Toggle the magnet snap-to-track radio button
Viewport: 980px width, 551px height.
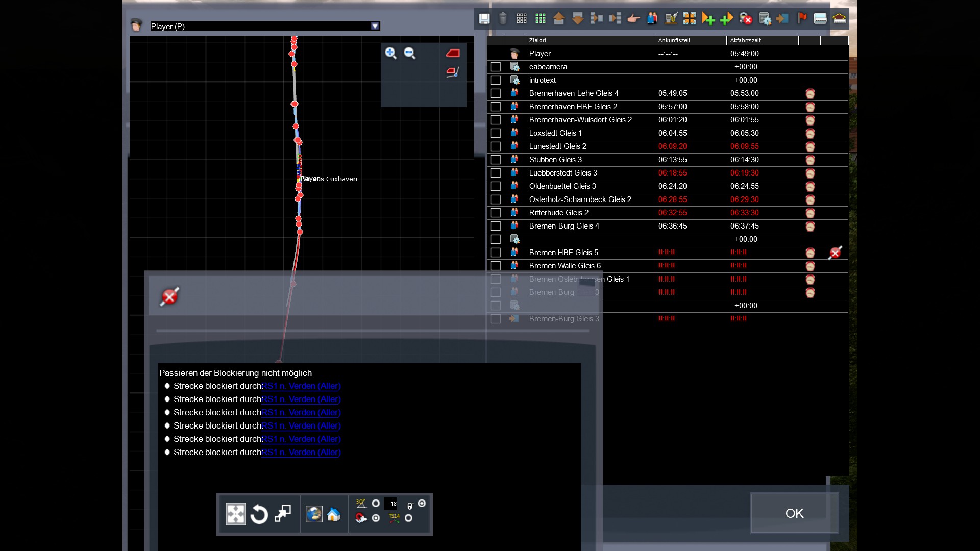coord(376,518)
